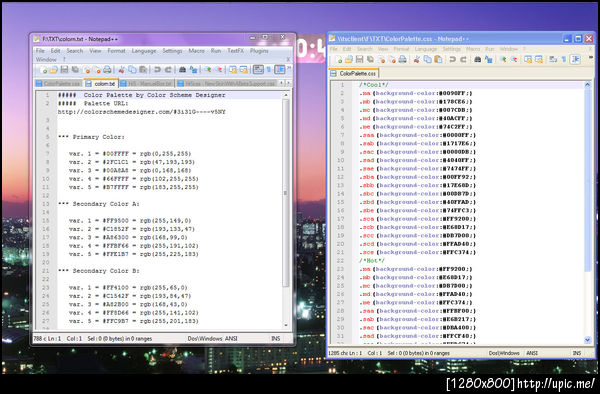
Task: Open Macro menu in ColorPalette.css window
Action: click(473, 49)
